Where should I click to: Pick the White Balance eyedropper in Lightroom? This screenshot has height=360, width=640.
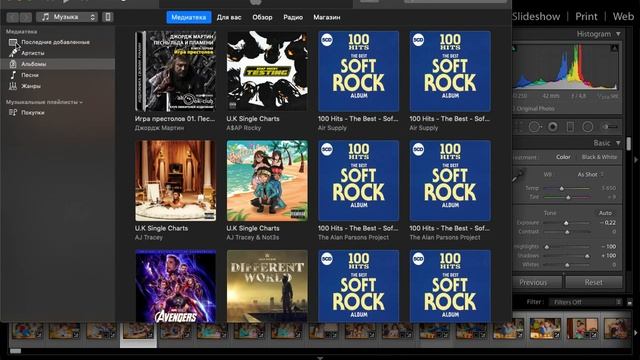[518, 176]
